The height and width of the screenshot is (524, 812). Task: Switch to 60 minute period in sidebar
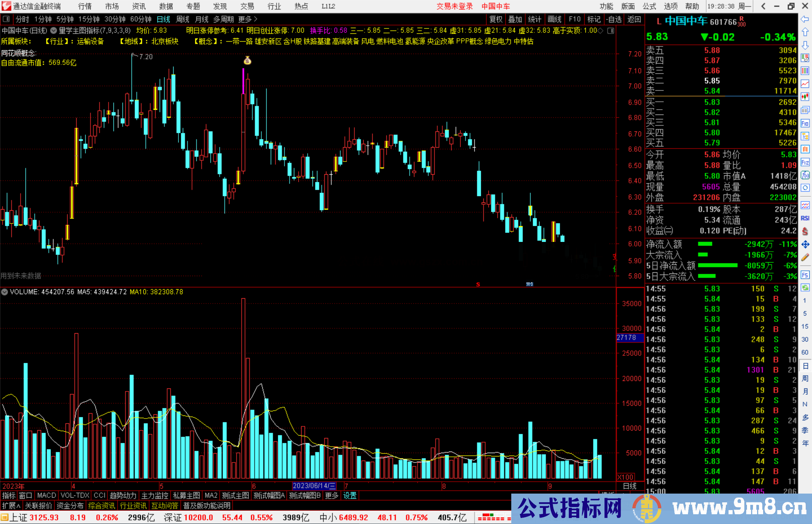click(805, 352)
